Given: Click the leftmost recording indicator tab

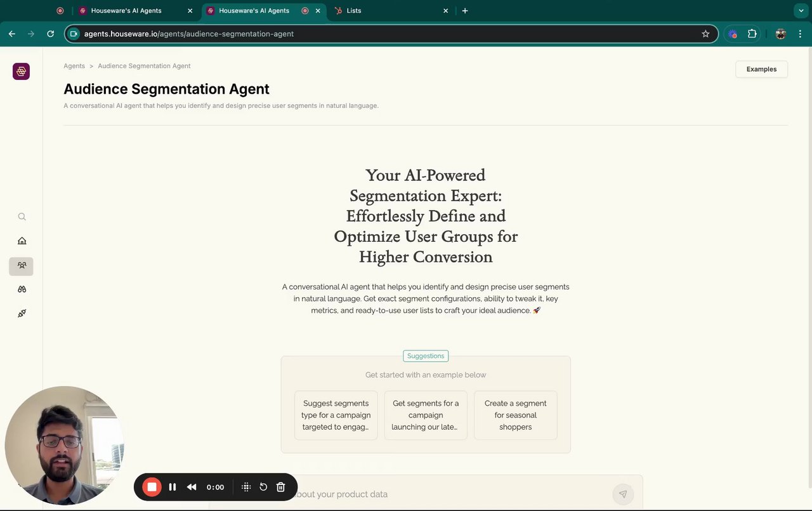Looking at the screenshot, I should click(x=60, y=11).
